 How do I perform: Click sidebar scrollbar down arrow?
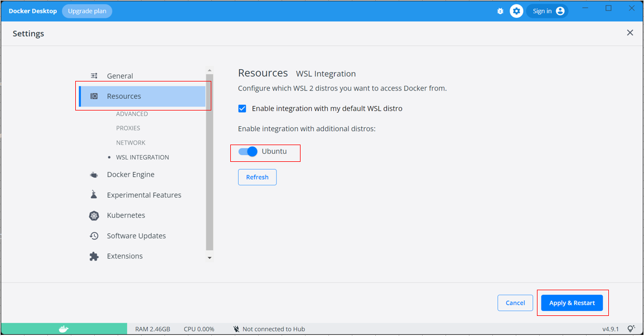tap(210, 258)
